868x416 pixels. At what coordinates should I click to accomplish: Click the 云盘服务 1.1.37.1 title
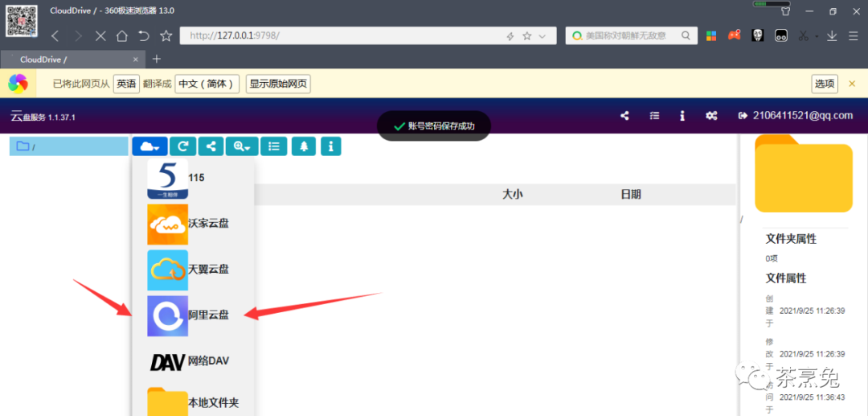click(x=43, y=117)
